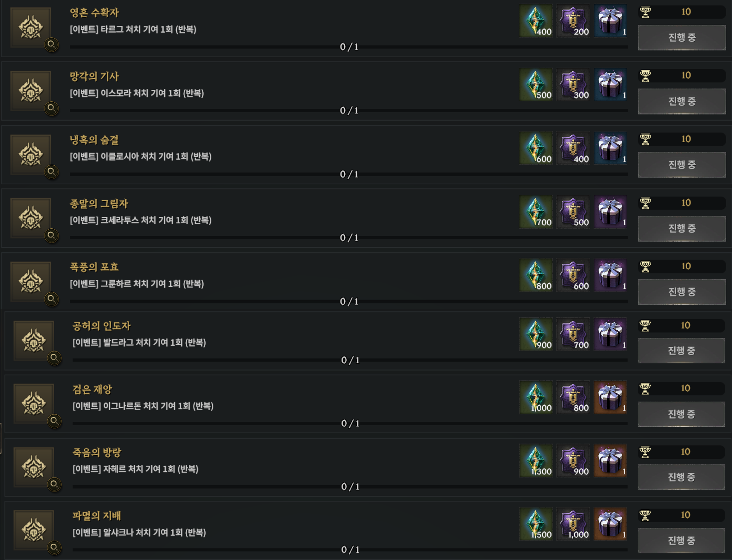Click the 종말의 그림자 achievement title
This screenshot has width=732, height=560.
99,203
